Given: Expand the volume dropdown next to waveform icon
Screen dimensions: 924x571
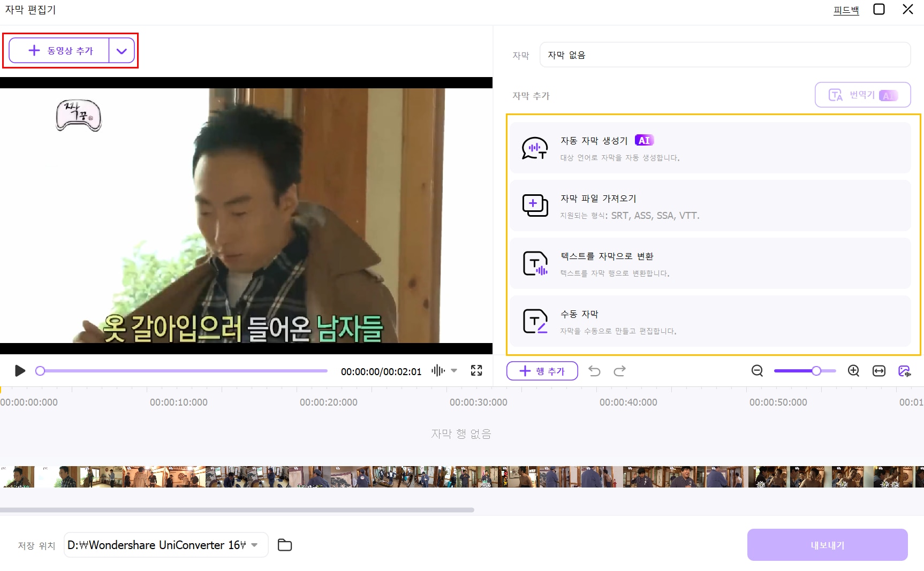Looking at the screenshot, I should pyautogui.click(x=455, y=370).
